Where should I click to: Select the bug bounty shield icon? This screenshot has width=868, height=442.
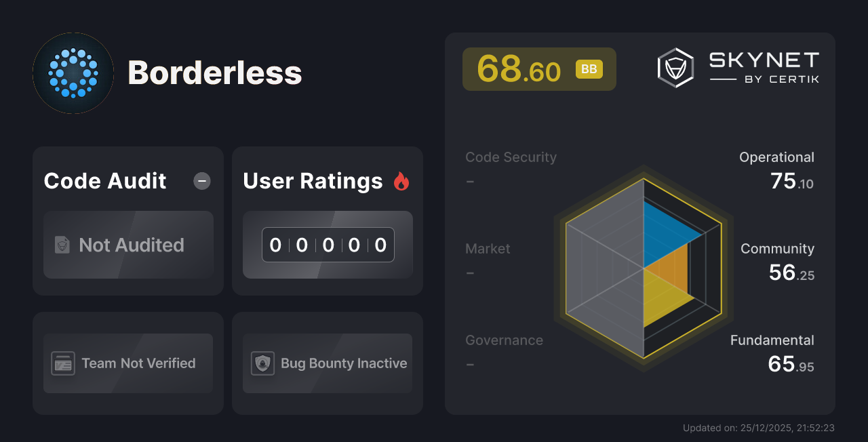[262, 363]
